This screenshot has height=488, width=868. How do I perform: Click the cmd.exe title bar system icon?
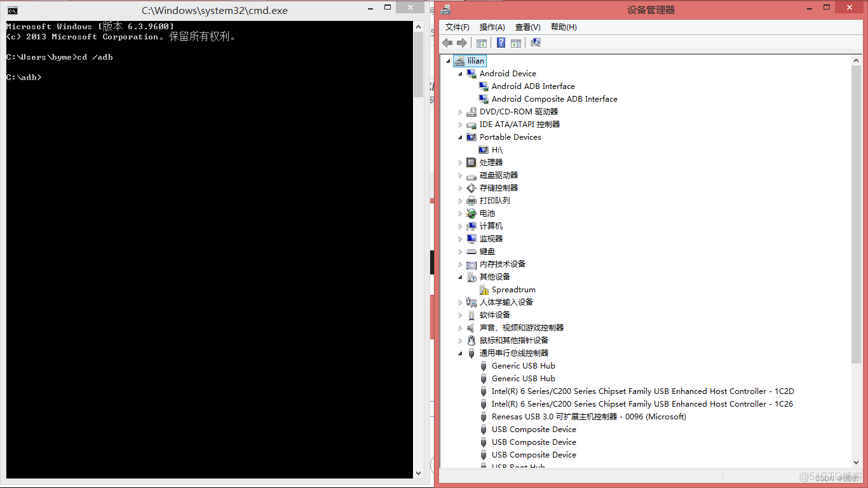point(12,10)
